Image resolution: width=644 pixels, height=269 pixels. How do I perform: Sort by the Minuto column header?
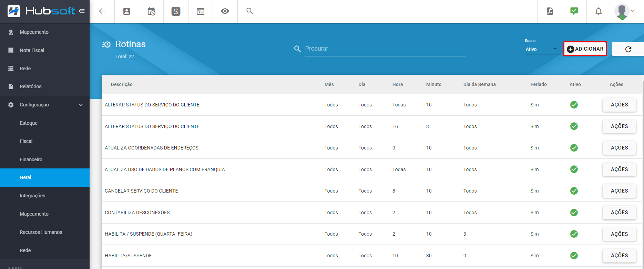pos(433,84)
